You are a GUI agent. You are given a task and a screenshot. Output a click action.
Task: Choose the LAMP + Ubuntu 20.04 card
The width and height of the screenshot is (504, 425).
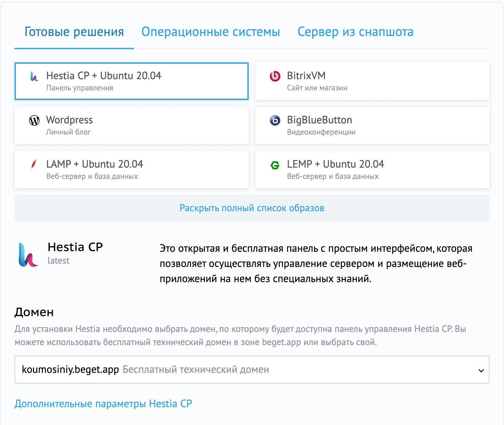[131, 170]
